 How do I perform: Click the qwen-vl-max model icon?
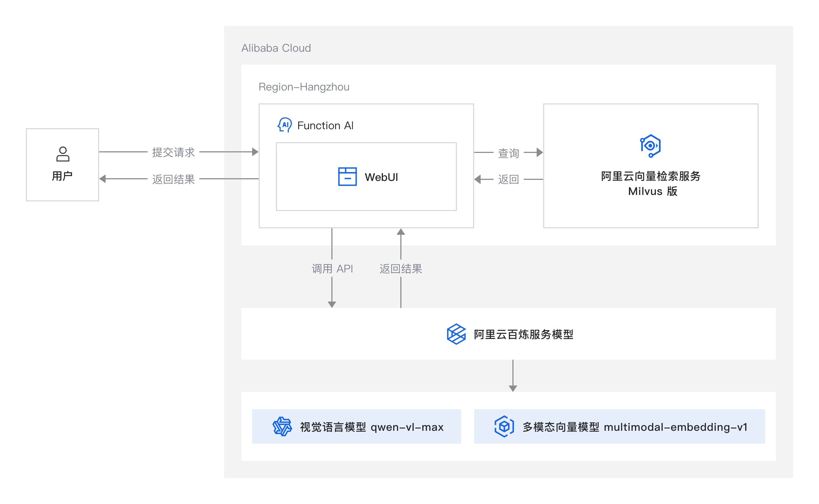click(x=282, y=426)
